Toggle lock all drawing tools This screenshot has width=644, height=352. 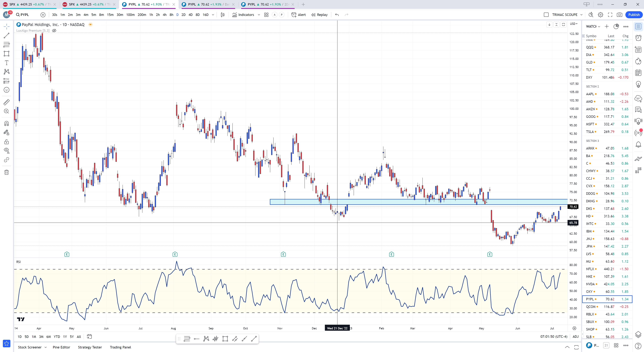click(7, 142)
